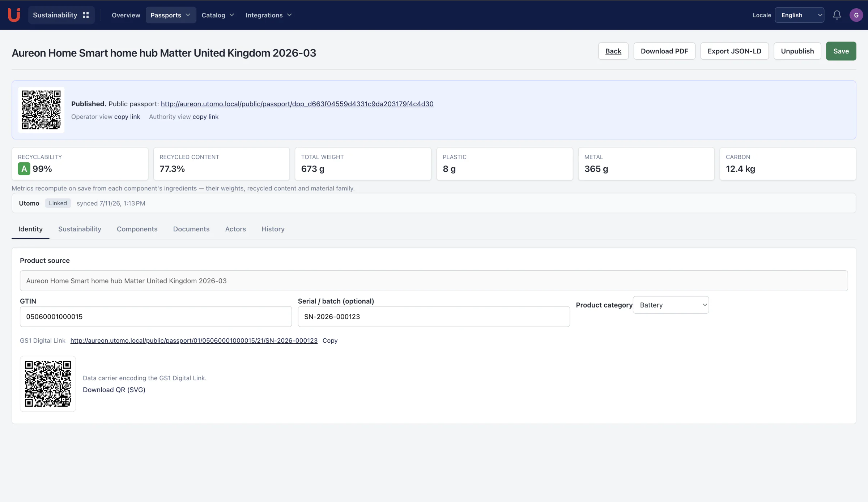Click the GS1 Digital Link QR code

[48, 383]
